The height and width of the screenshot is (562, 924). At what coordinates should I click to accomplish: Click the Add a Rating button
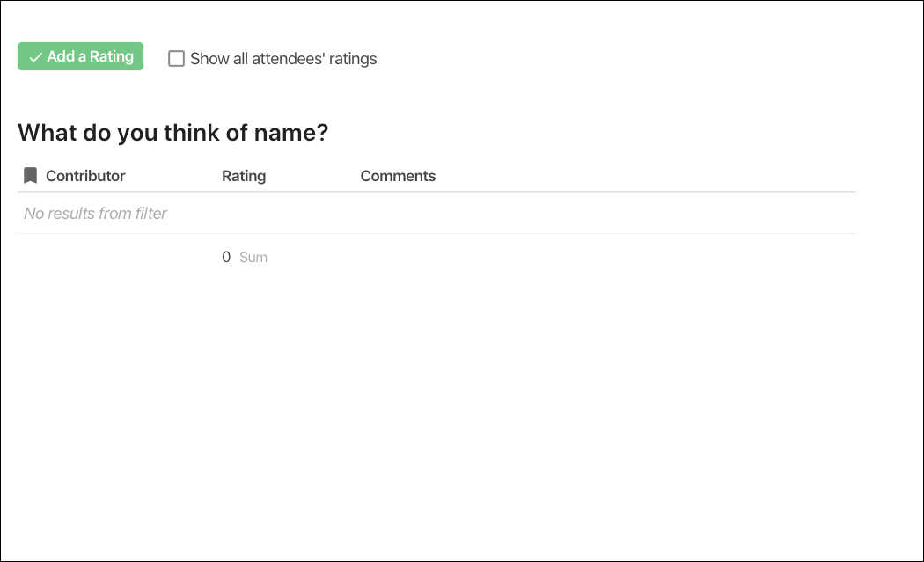pos(80,56)
